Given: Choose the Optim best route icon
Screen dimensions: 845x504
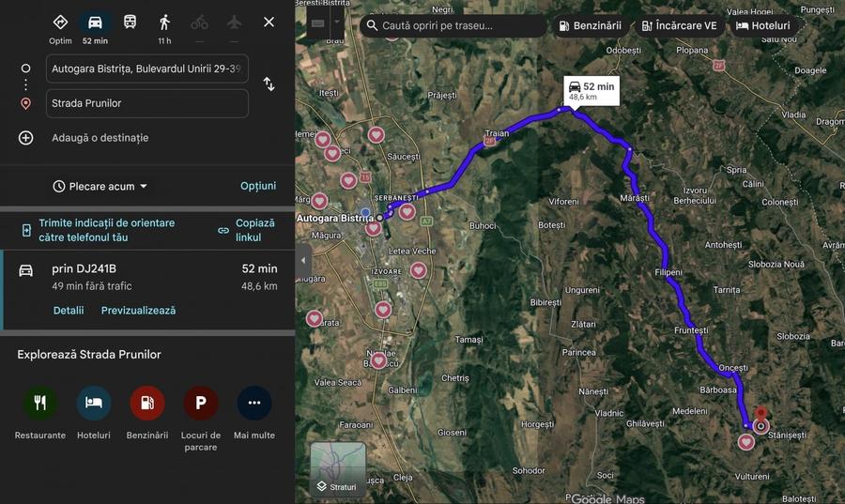Looking at the screenshot, I should pos(60,23).
